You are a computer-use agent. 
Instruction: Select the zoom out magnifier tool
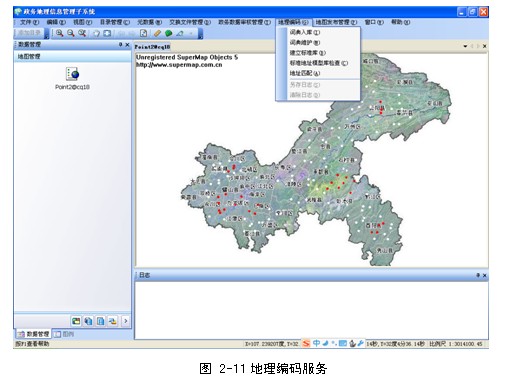[x=71, y=33]
